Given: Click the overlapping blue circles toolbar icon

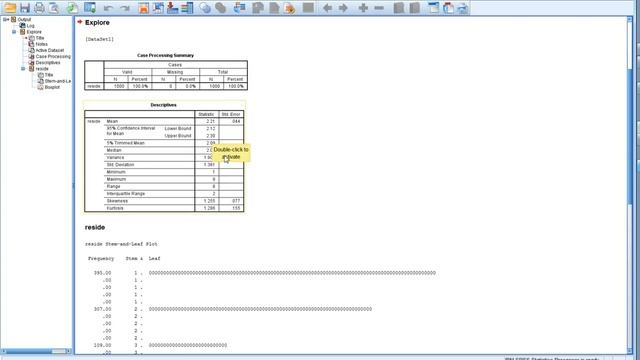Looking at the screenshot, I should coord(205,7).
